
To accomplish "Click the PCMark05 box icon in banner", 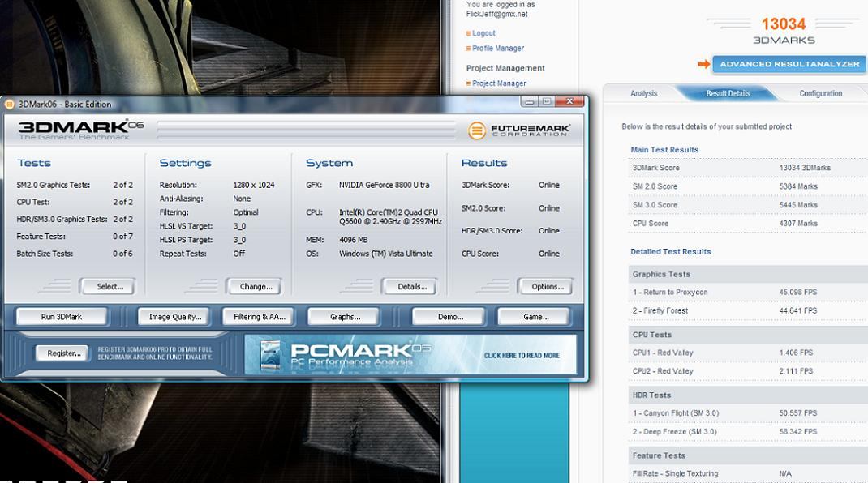I will [270, 354].
